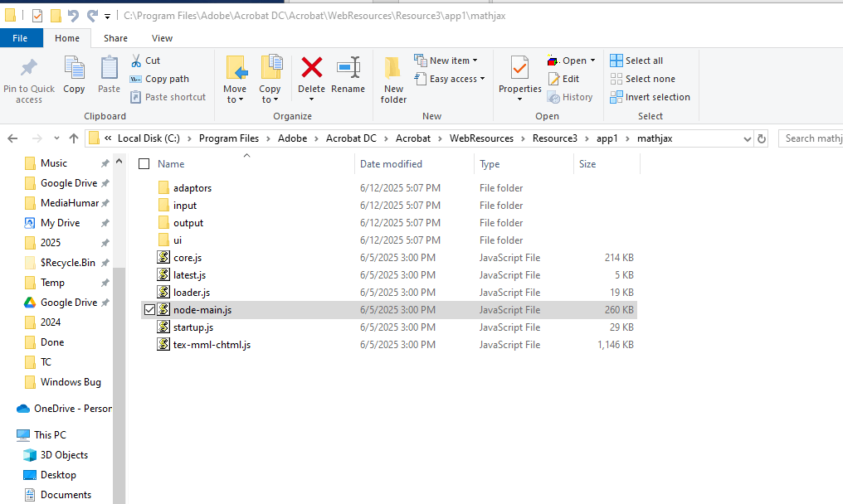
Task: Open the Move to menu
Action: pos(235,80)
